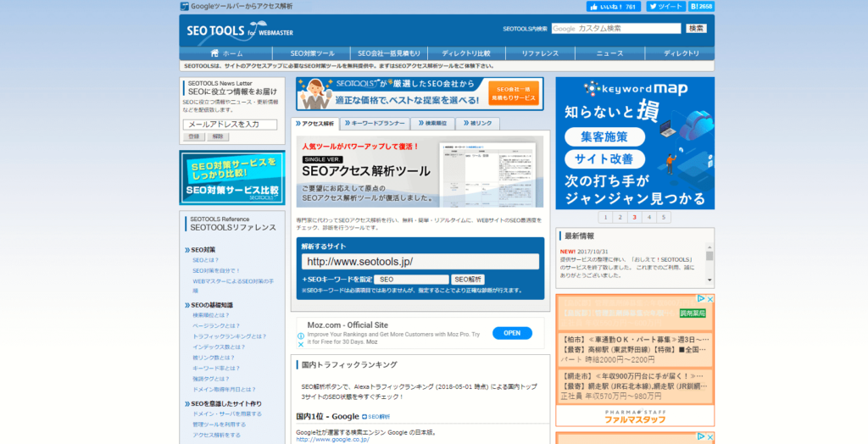Image resolution: width=868 pixels, height=444 pixels.
Task: Click the ファルマスタッフ ad logo
Action: (x=635, y=416)
